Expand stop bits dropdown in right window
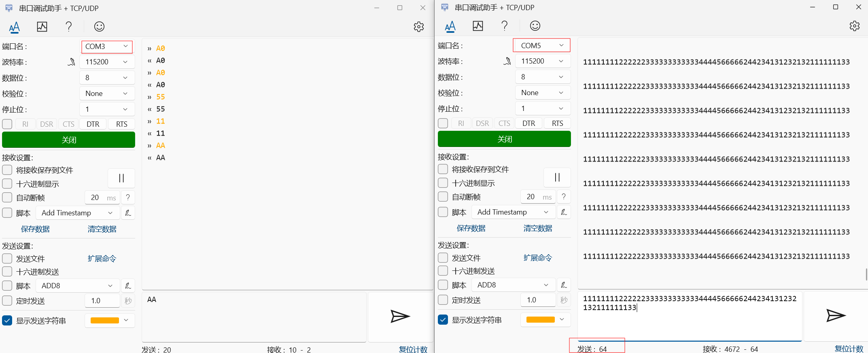Image resolution: width=868 pixels, height=353 pixels. pos(543,108)
